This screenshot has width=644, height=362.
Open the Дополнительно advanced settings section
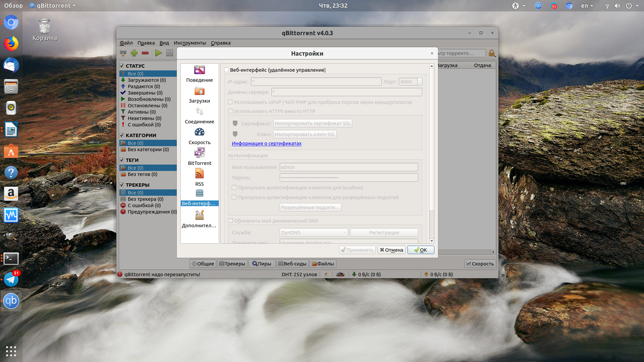click(199, 219)
